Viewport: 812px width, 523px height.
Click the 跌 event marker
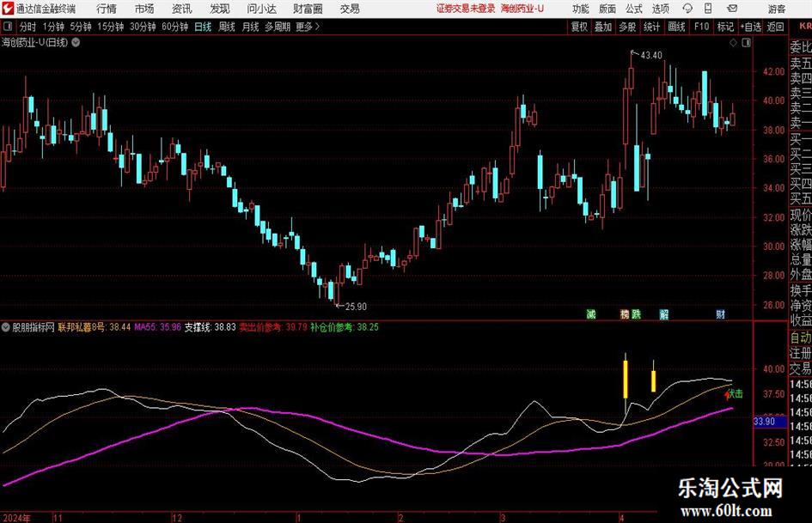tap(636, 313)
